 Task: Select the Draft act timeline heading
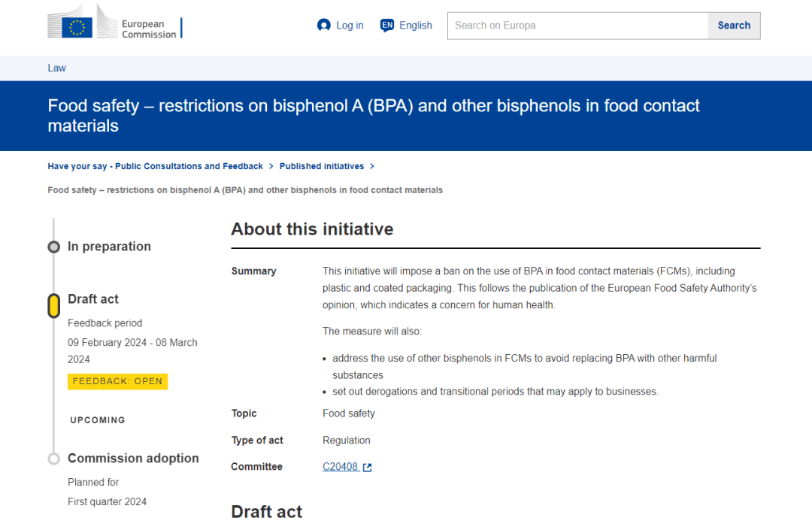pyautogui.click(x=93, y=299)
